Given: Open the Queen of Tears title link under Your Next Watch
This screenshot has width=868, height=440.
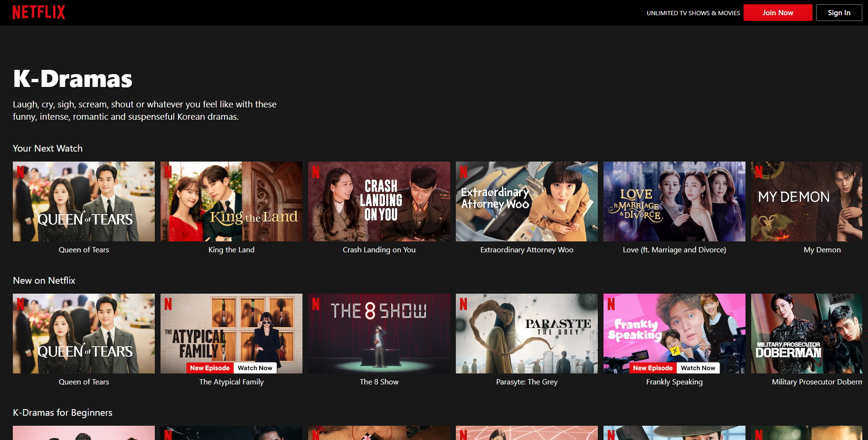Looking at the screenshot, I should click(84, 250).
